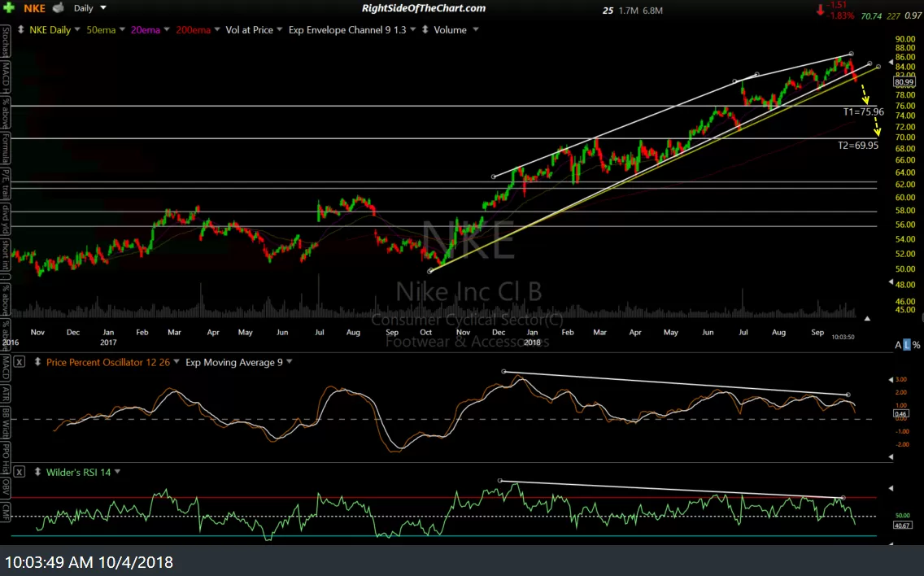Select the PPO Hist sidebar tab
Image resolution: width=924 pixels, height=576 pixels.
click(x=6, y=458)
